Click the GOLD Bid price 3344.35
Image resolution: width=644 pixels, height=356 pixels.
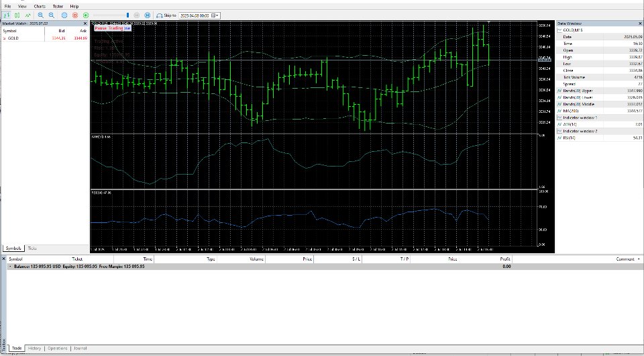pos(58,38)
